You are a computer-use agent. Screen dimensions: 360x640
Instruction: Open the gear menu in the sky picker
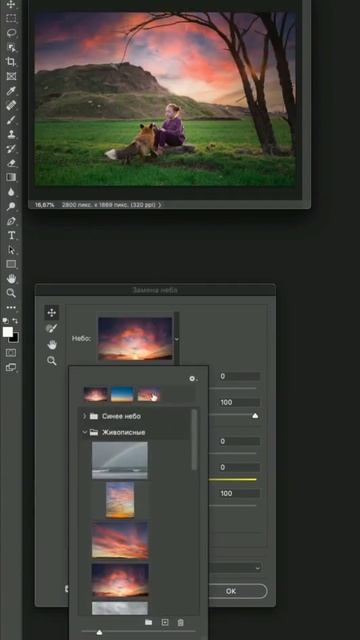click(x=192, y=379)
